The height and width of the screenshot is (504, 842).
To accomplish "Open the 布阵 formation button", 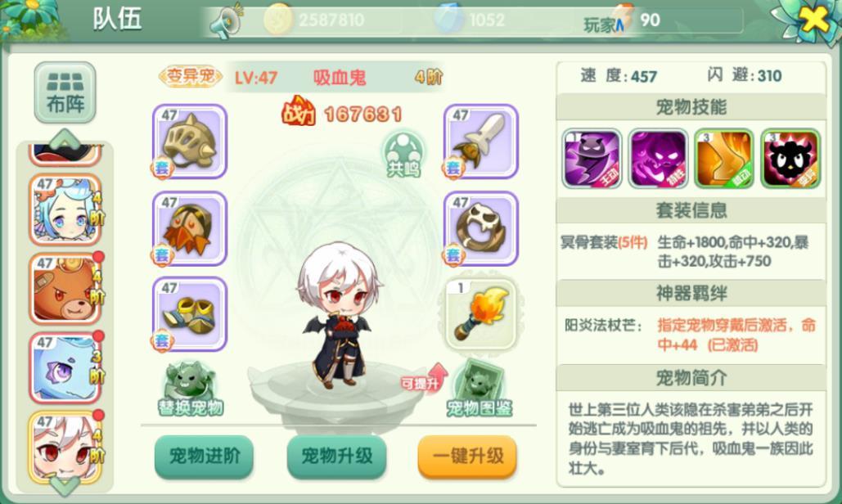I will 65,92.
